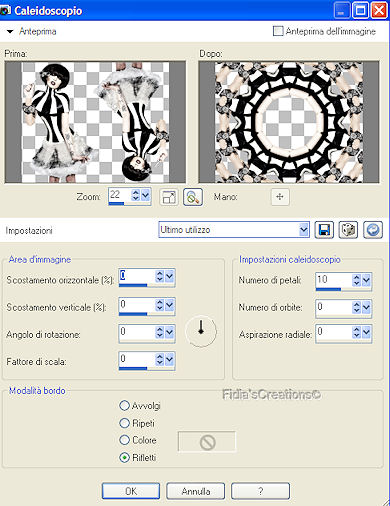Reset to default with blue arrow icon
Viewport: 390px width, 506px height.
[x=373, y=230]
